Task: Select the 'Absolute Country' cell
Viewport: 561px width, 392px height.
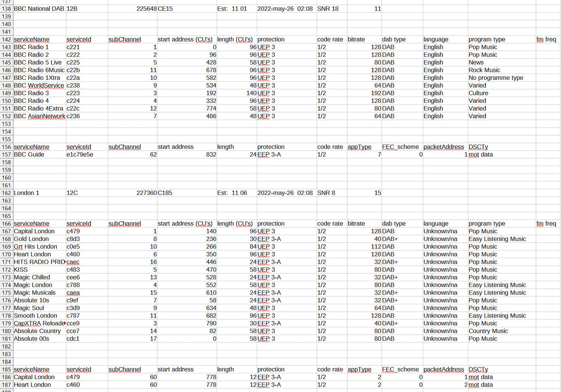Action: point(39,332)
